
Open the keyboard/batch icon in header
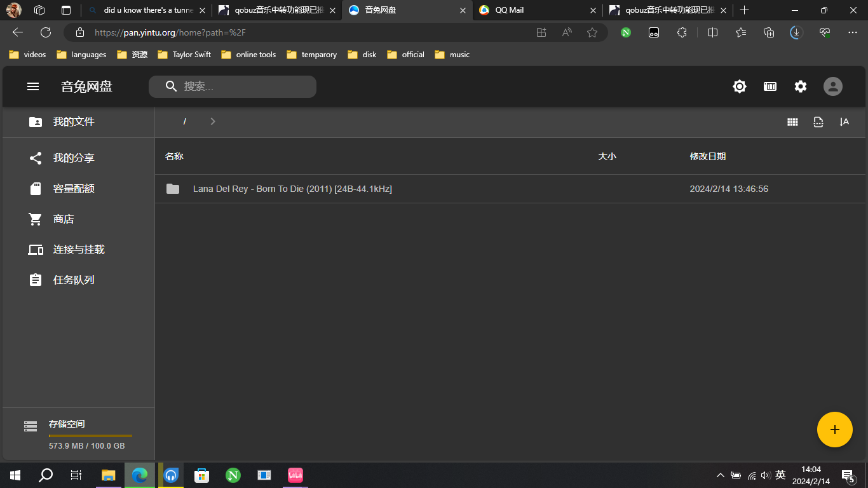770,86
